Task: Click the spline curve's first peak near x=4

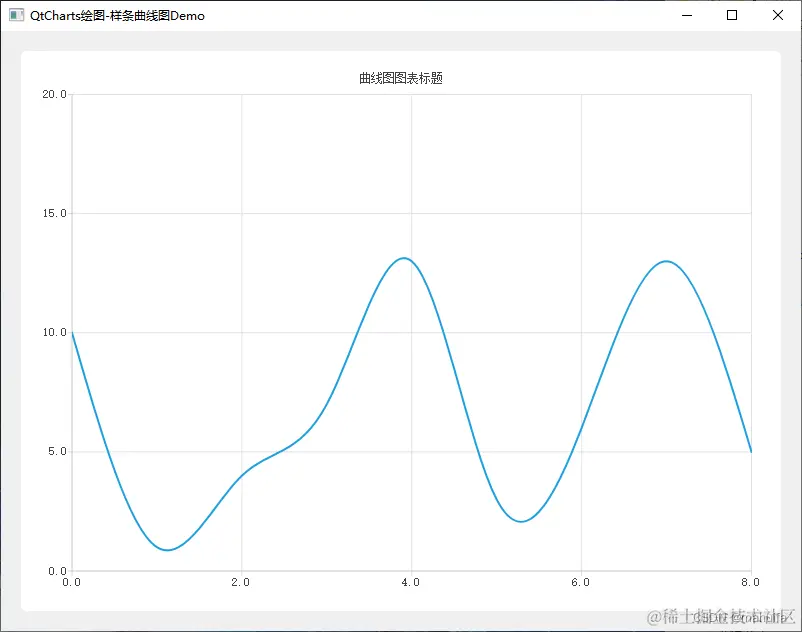Action: click(x=404, y=258)
